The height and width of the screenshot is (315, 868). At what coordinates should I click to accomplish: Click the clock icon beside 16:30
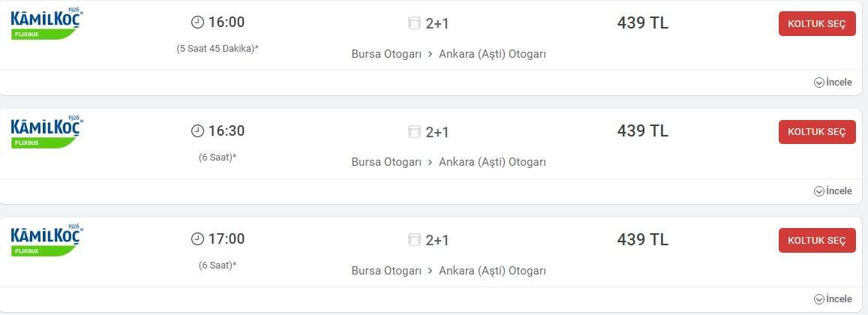click(x=197, y=131)
